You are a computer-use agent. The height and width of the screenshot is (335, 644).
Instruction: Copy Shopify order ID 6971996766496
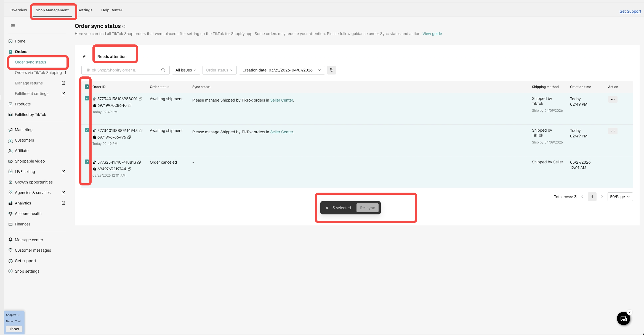point(129,137)
